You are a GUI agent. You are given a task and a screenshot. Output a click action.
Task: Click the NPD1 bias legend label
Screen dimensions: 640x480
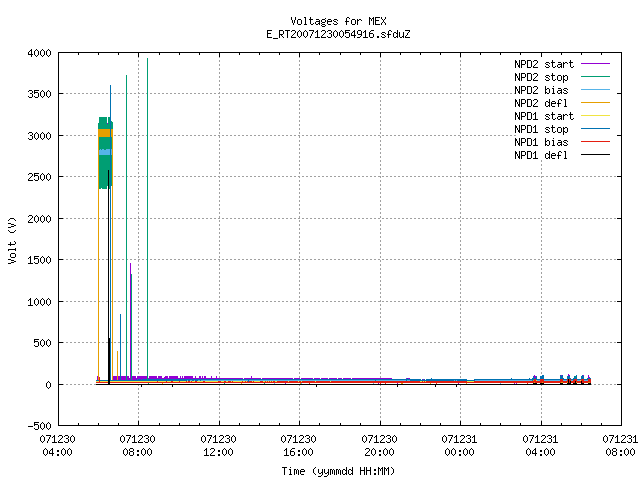(x=541, y=142)
